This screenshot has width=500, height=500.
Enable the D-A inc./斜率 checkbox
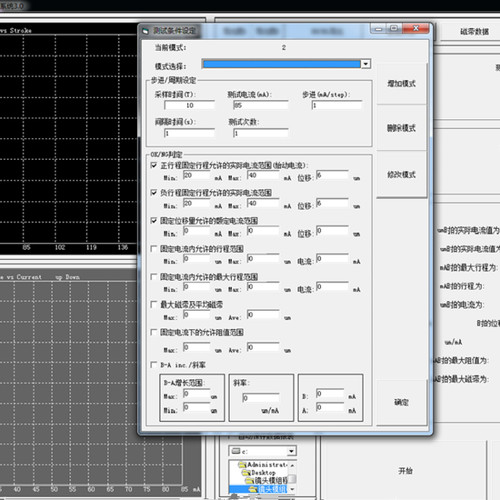click(x=154, y=365)
